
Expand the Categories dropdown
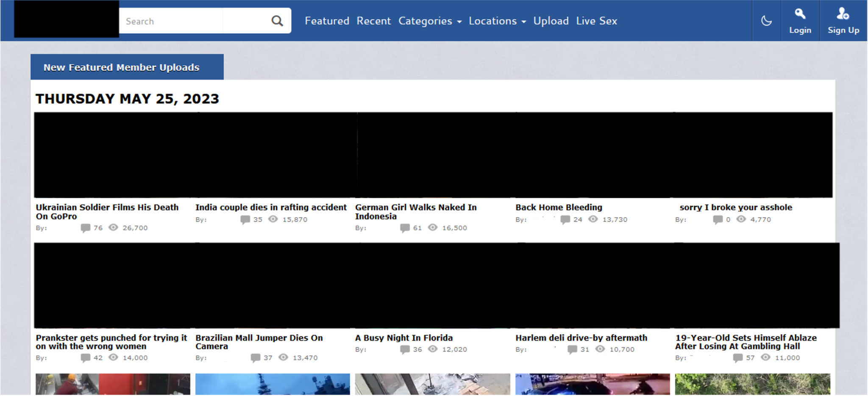[430, 21]
